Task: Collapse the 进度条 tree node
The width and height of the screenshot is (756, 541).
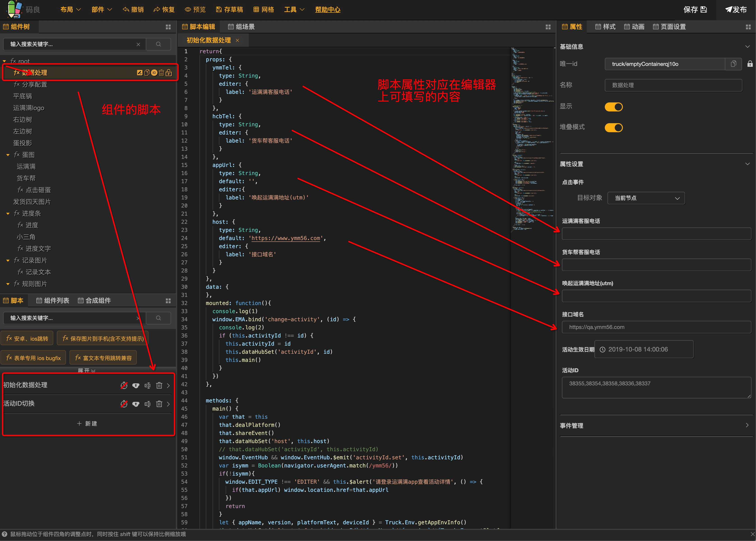Action: coord(8,214)
